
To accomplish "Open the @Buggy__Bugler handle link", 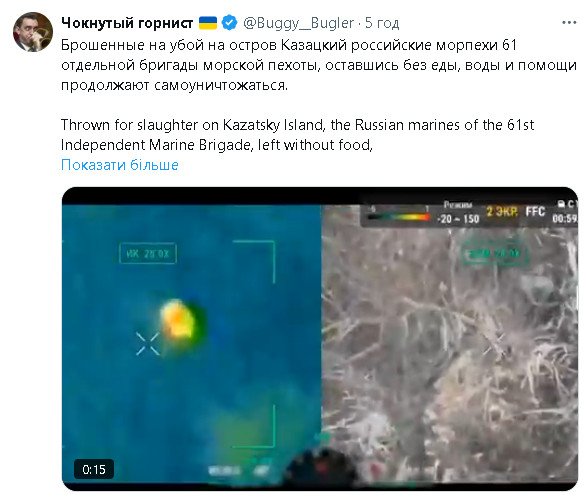I will pyautogui.click(x=298, y=23).
